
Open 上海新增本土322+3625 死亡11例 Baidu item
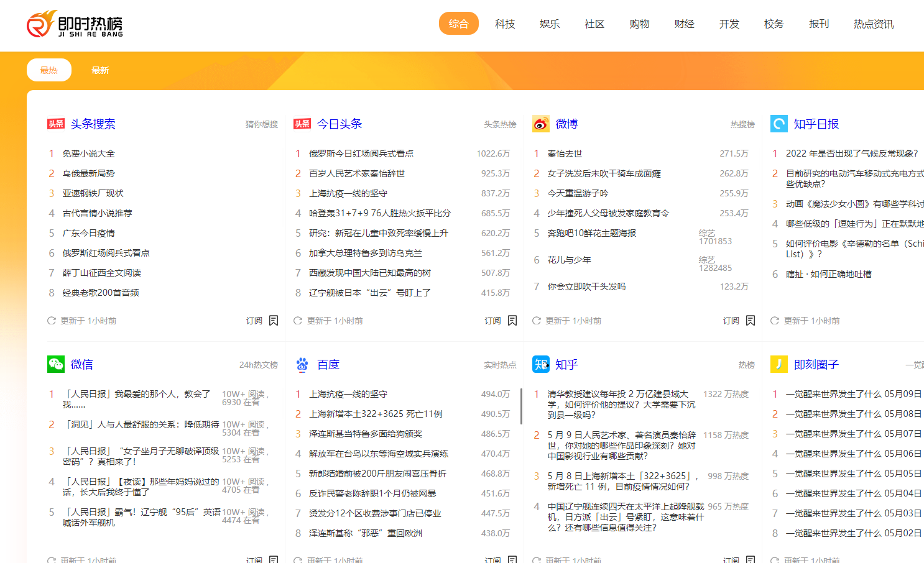376,414
